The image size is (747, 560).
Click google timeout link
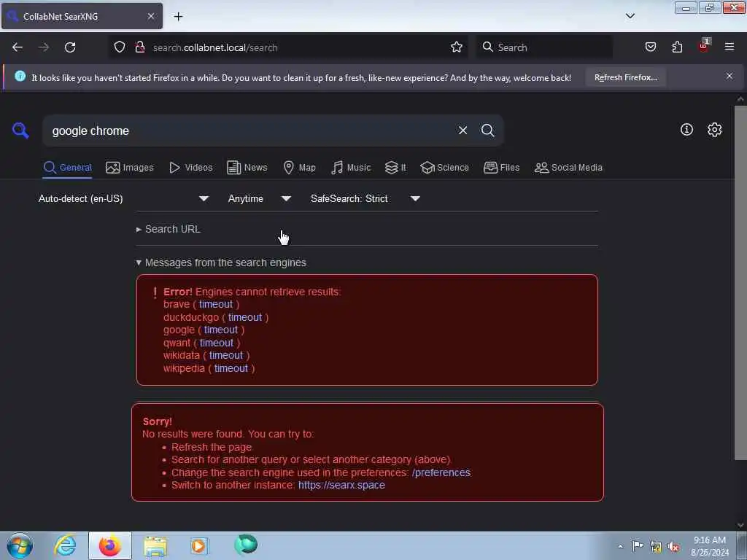220,330
